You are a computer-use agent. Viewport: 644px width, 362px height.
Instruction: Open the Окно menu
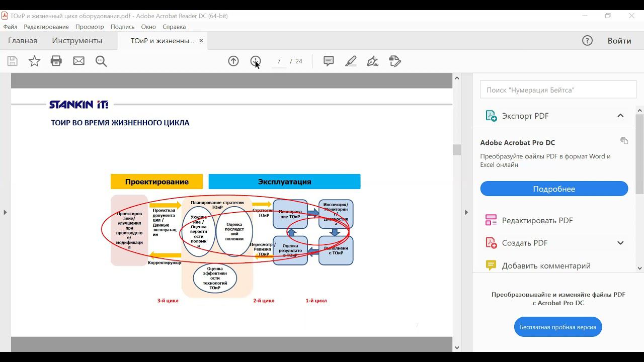pyautogui.click(x=148, y=27)
